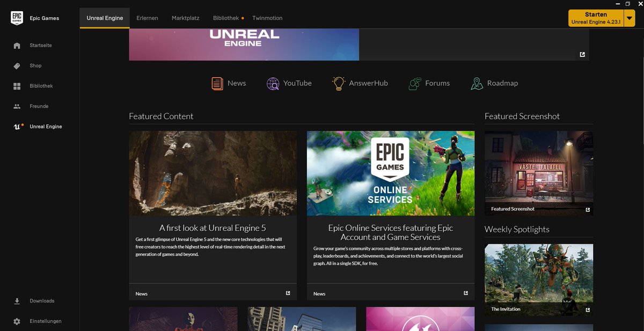Click the News document icon
Image resolution: width=644 pixels, height=331 pixels.
[217, 83]
